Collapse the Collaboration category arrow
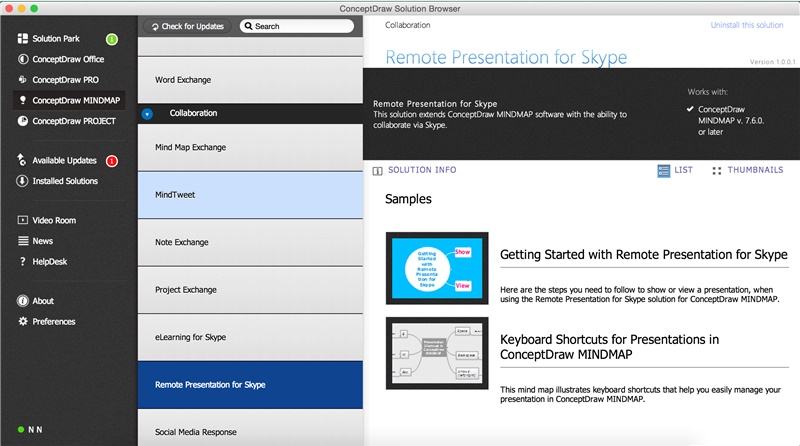Screen dimensions: 800x446 tap(147, 114)
